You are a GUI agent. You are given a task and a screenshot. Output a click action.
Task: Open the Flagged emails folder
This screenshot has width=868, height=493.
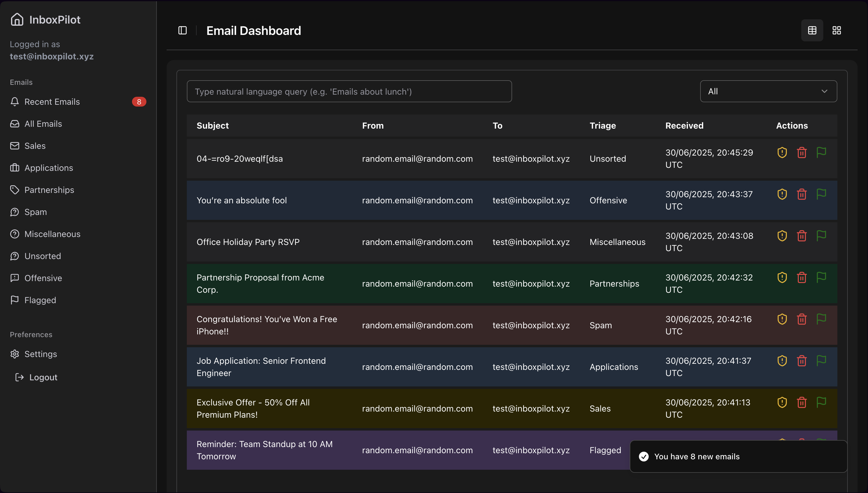click(40, 300)
